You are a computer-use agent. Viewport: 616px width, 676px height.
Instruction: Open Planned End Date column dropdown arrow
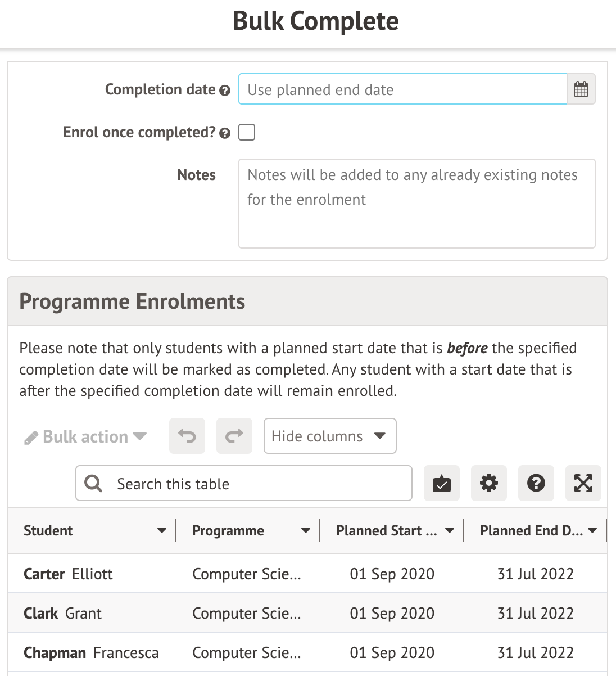click(592, 530)
